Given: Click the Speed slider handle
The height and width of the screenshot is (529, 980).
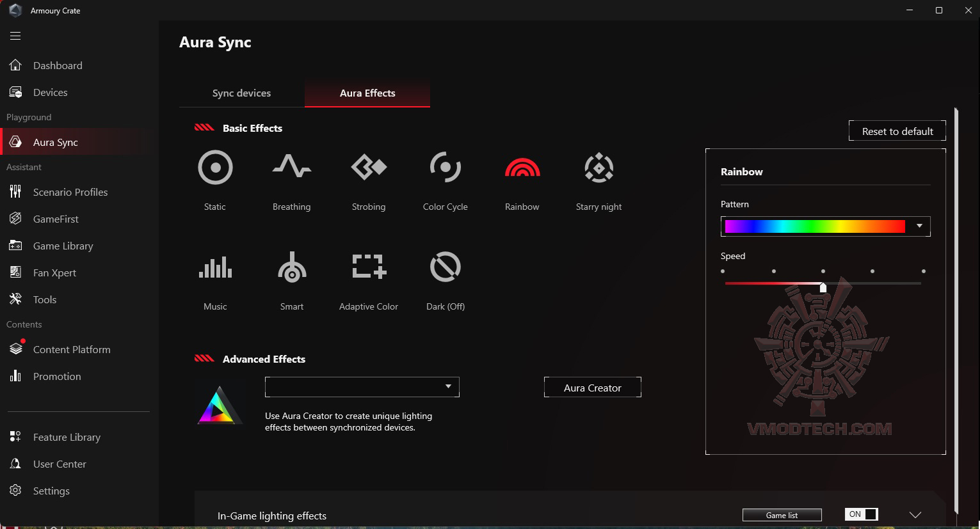Looking at the screenshot, I should coord(823,288).
